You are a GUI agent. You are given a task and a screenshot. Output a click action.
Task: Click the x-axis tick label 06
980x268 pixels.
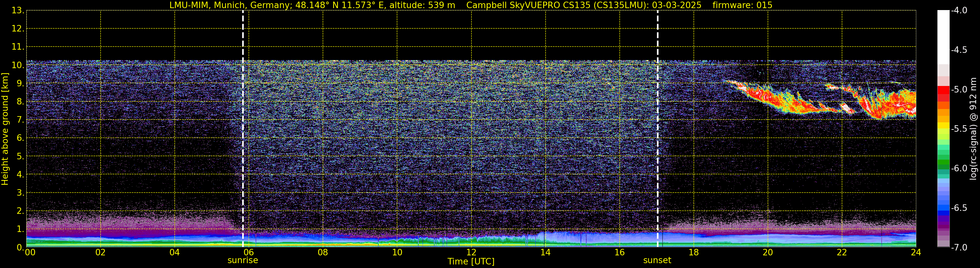point(249,253)
